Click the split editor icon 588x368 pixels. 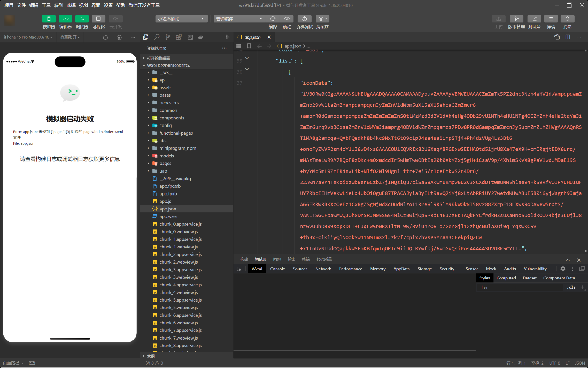click(568, 37)
